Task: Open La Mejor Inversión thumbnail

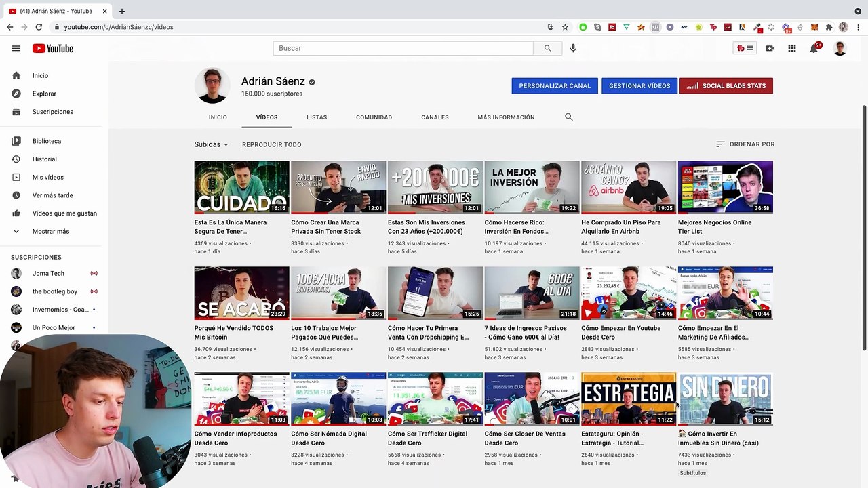Action: [532, 187]
